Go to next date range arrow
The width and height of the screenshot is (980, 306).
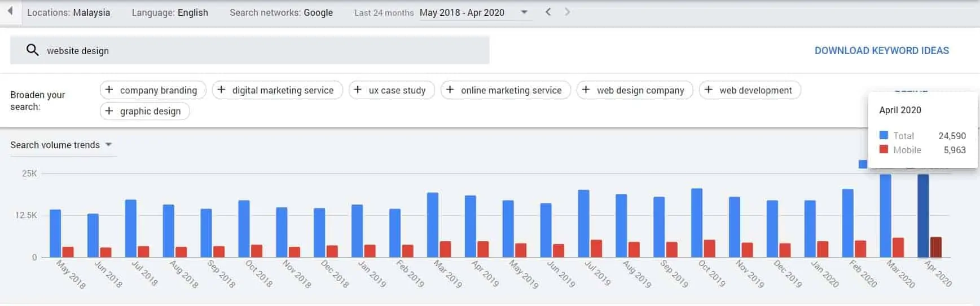coord(567,12)
